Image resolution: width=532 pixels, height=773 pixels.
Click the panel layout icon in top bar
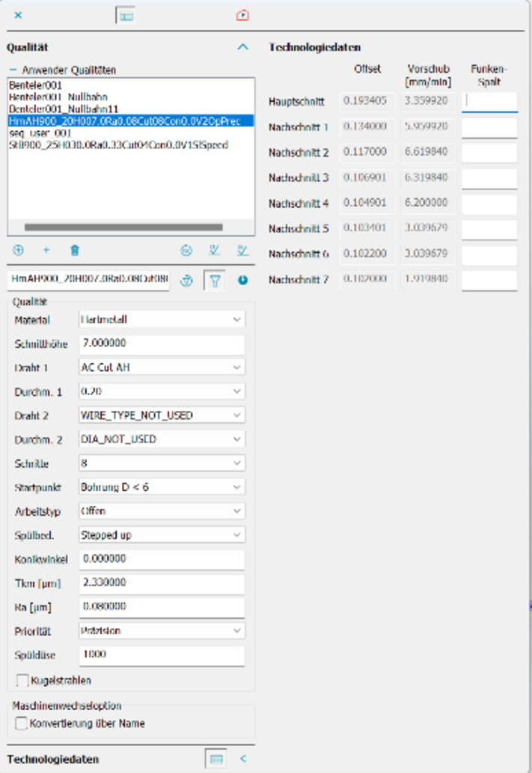tap(126, 15)
